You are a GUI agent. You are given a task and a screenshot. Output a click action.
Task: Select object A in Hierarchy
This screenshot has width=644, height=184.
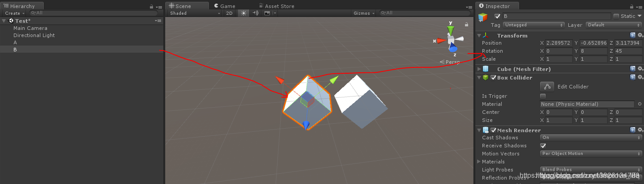click(15, 42)
